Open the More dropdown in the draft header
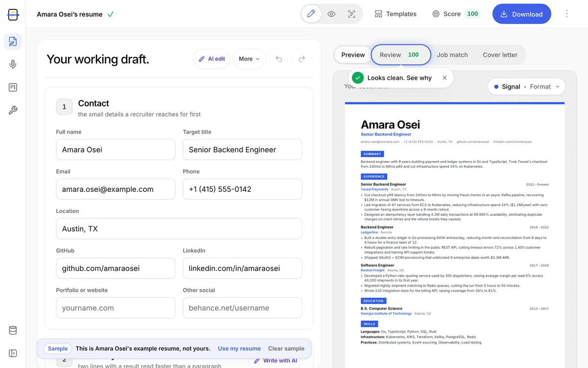The width and height of the screenshot is (588, 368). pyautogui.click(x=249, y=59)
